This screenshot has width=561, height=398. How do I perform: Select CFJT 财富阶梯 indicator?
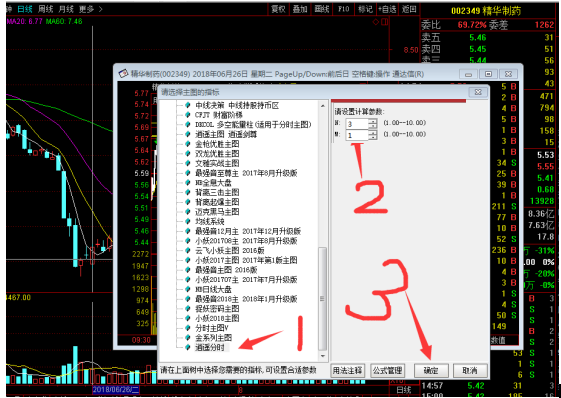219,115
